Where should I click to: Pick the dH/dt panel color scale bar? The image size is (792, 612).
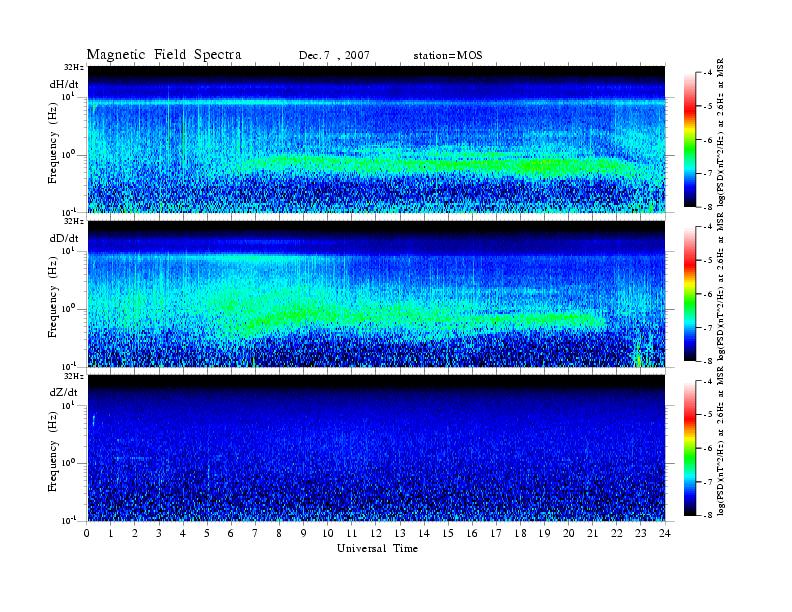click(x=690, y=140)
